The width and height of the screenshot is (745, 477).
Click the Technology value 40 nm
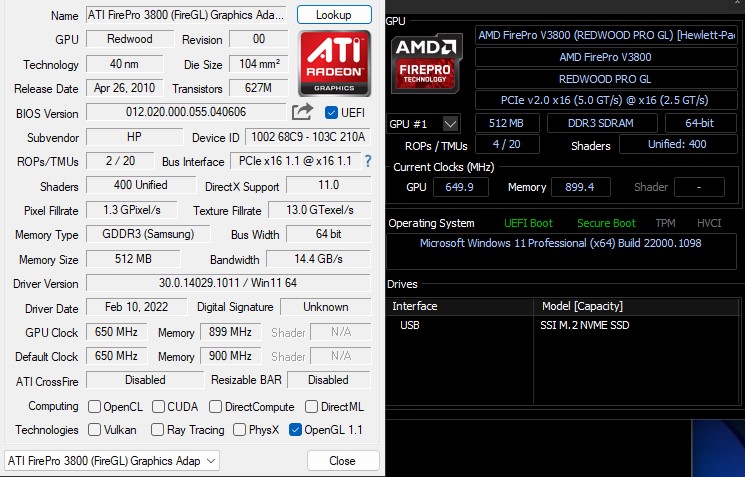124,64
